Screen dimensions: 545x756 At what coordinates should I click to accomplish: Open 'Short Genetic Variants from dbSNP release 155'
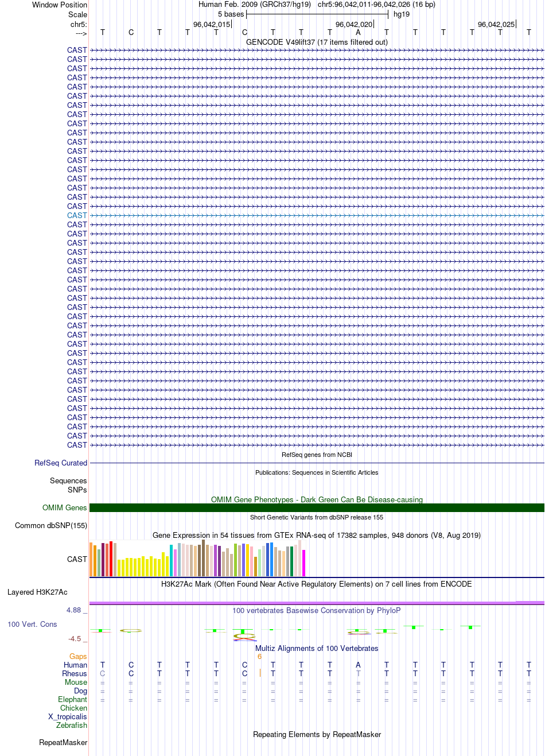coord(317,517)
